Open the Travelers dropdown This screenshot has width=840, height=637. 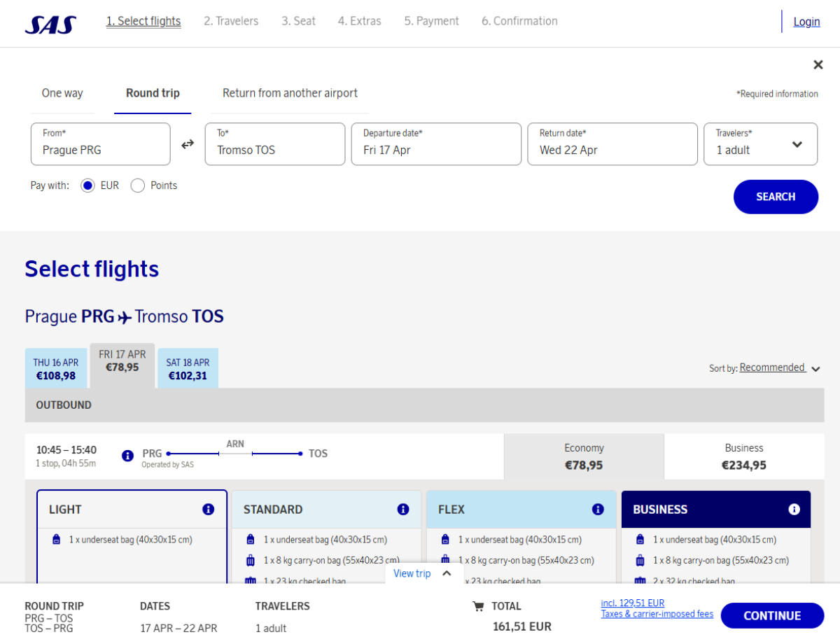pos(760,144)
